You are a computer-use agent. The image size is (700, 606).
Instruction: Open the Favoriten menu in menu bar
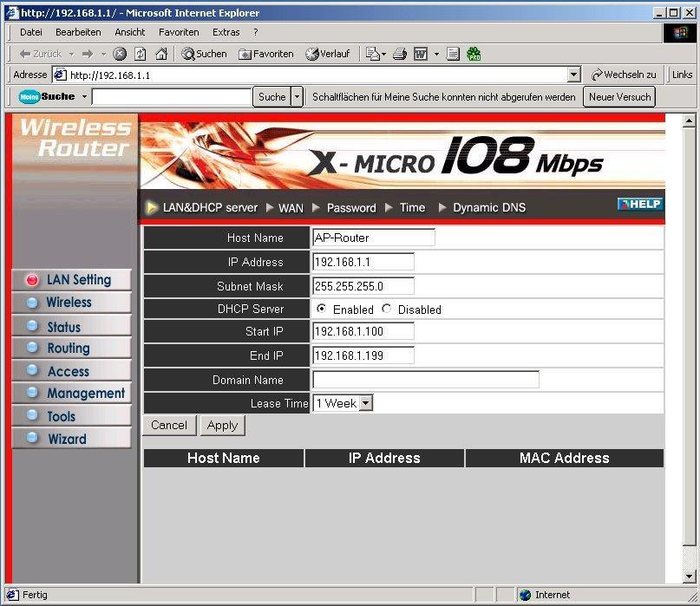click(x=179, y=32)
